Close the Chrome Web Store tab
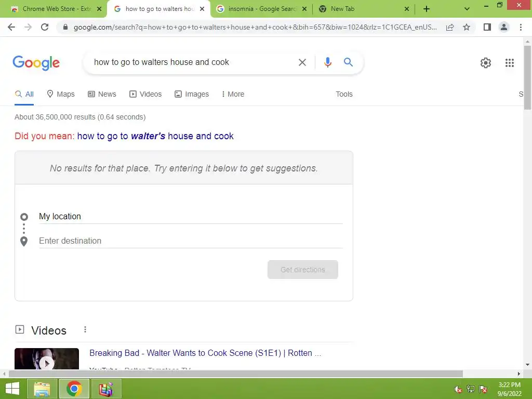Screen dimensions: 532x399 [99, 9]
